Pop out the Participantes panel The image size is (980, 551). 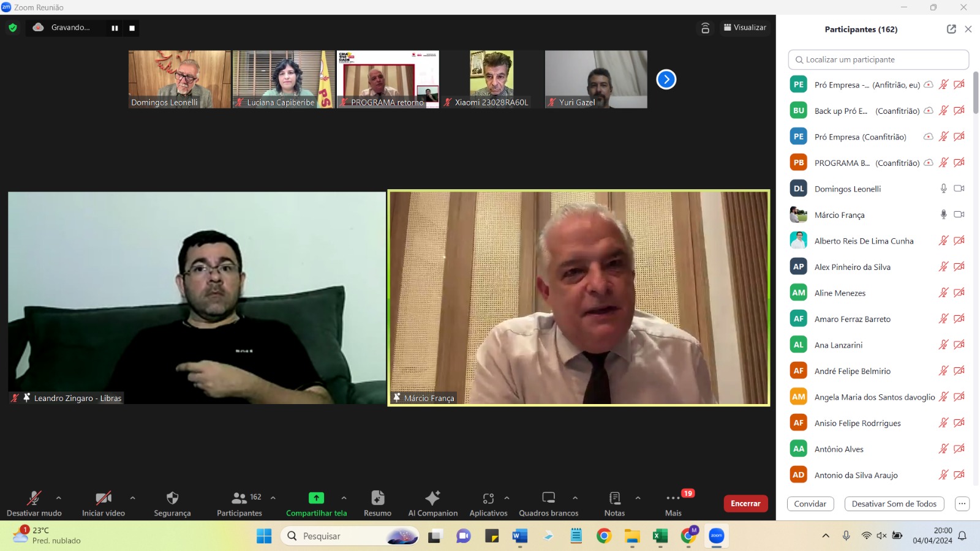click(951, 29)
